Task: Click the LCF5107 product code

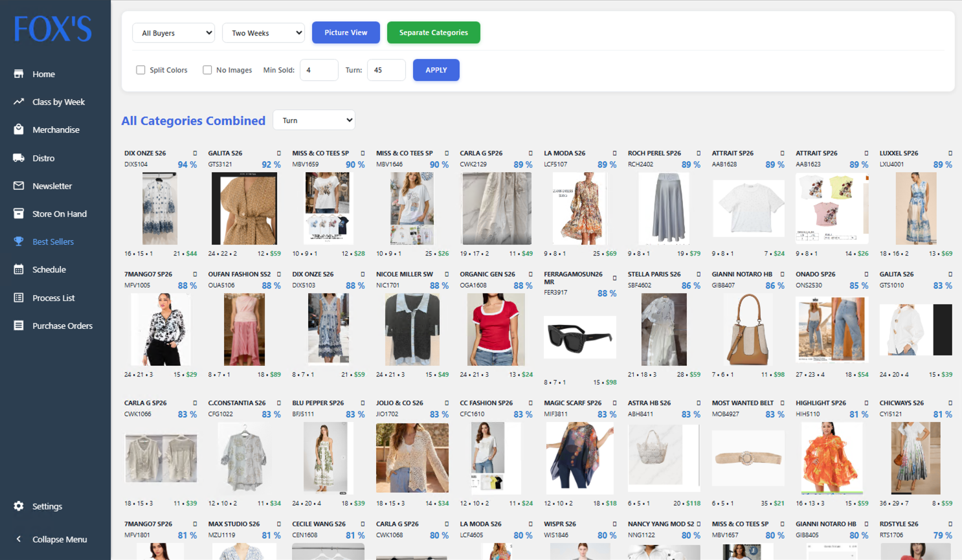Action: (555, 164)
